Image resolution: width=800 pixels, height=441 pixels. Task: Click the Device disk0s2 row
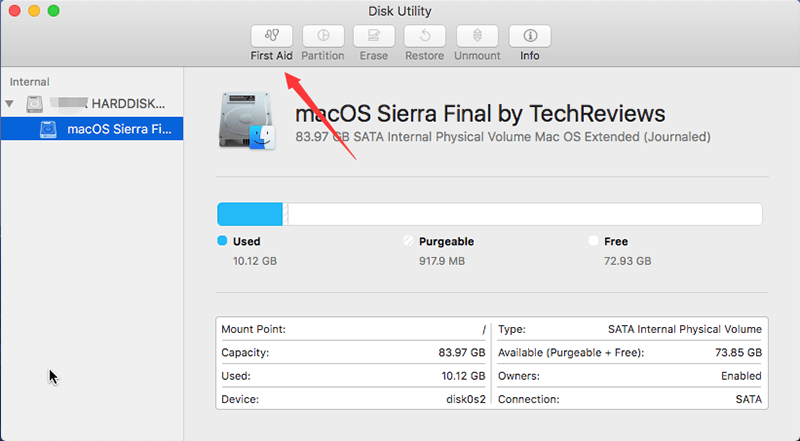click(353, 399)
